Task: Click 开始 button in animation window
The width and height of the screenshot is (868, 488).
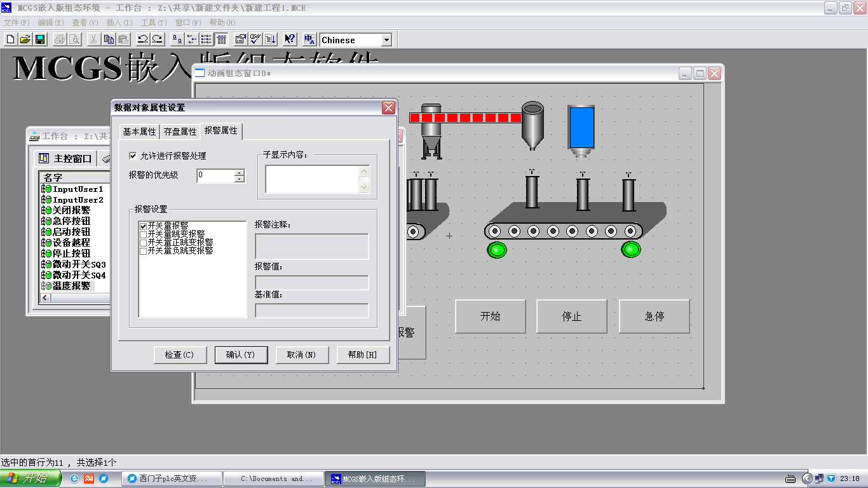Action: pos(490,316)
